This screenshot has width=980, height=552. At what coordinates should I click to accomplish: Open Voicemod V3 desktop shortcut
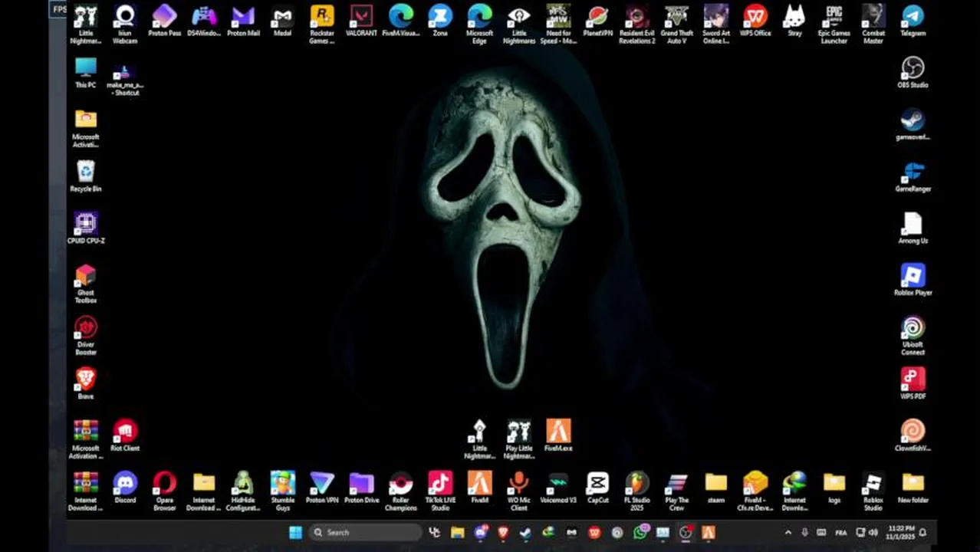click(x=558, y=488)
